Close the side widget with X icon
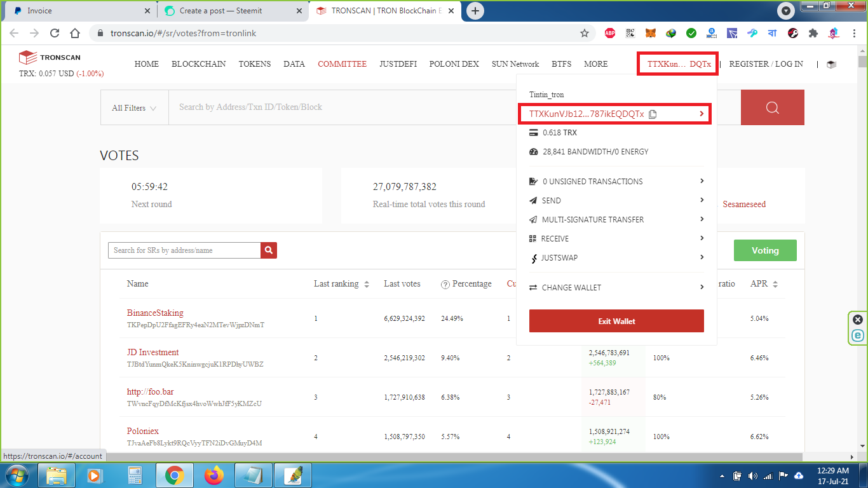 (858, 320)
